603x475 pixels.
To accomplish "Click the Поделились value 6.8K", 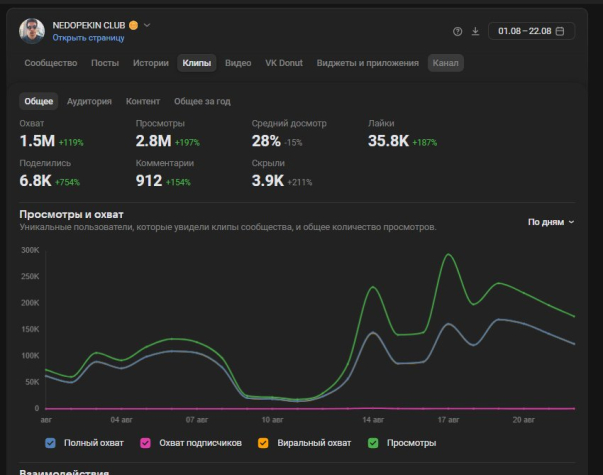I will [x=35, y=180].
